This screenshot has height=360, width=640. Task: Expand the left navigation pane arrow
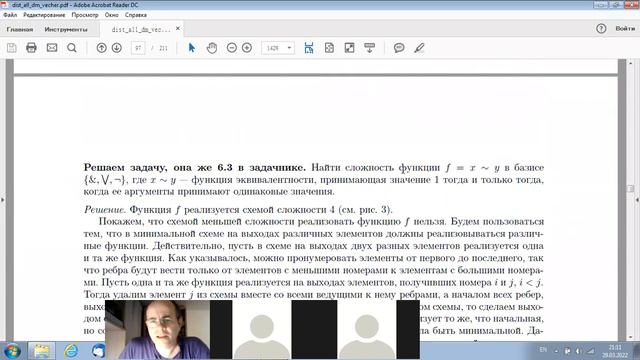point(3,200)
